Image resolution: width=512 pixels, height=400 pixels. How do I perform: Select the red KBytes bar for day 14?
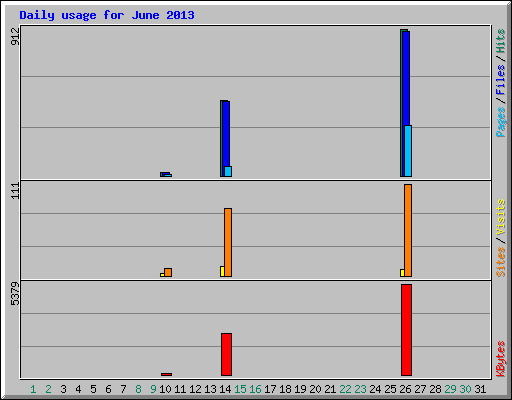coord(226,354)
